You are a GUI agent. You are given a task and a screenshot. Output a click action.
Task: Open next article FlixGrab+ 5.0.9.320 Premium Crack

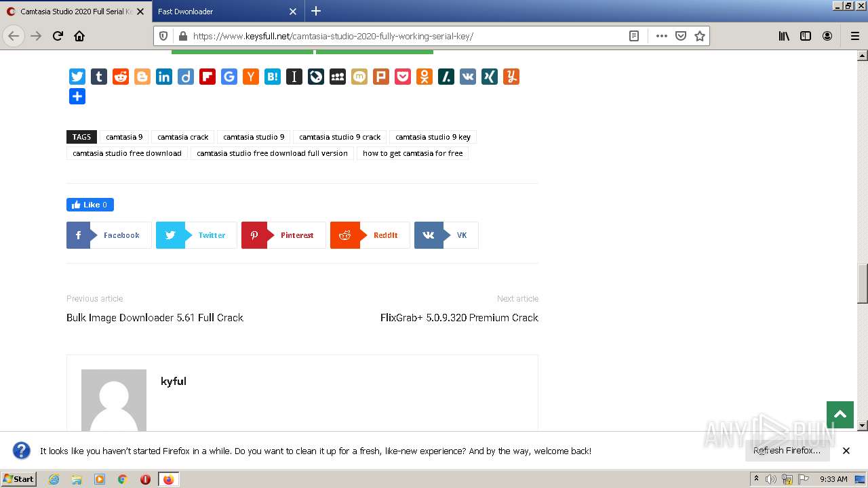(459, 318)
